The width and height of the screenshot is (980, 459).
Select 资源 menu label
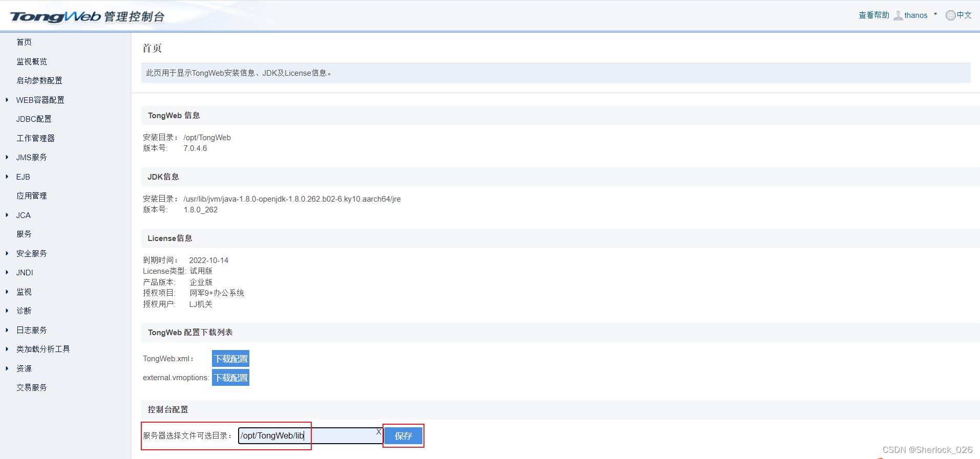coord(24,368)
